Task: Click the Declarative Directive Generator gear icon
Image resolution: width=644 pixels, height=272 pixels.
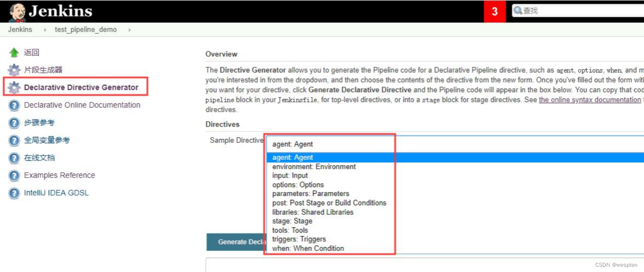Action: 14,87
